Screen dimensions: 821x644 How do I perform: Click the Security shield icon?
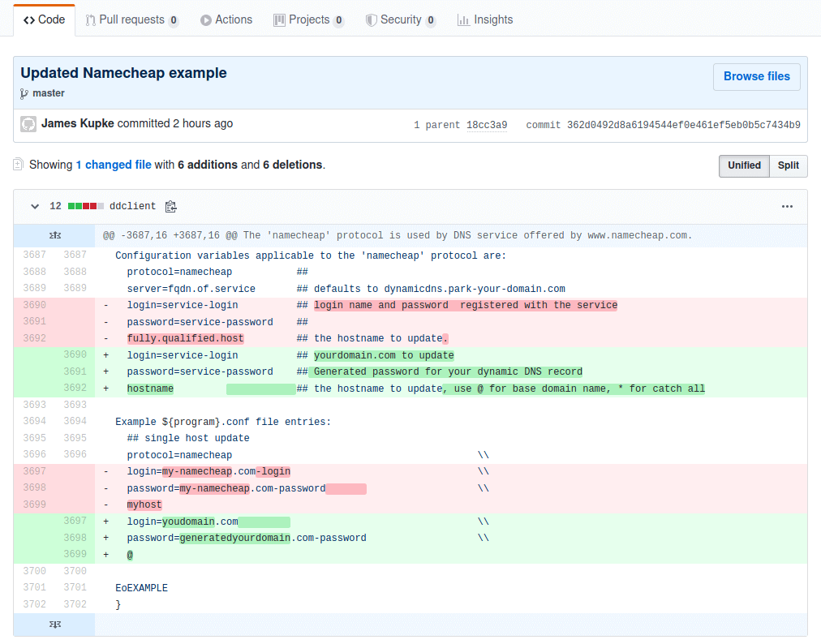click(372, 20)
